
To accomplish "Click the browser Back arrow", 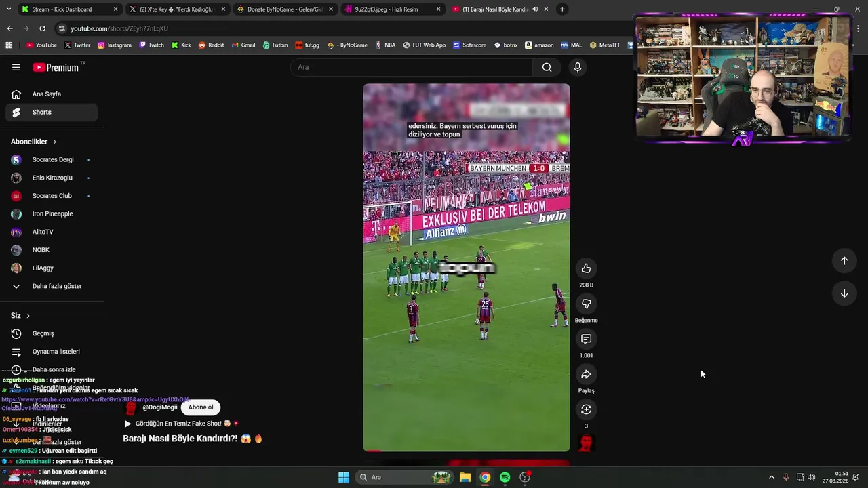I will click(9, 28).
